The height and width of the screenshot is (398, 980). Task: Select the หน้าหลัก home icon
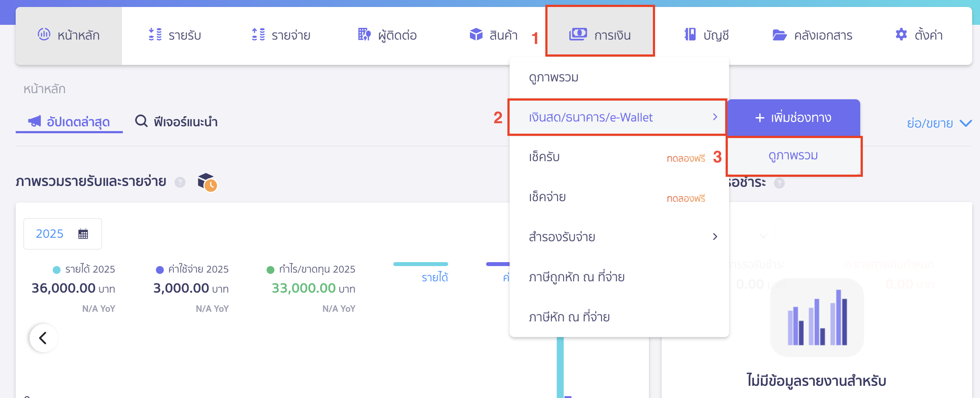(45, 35)
